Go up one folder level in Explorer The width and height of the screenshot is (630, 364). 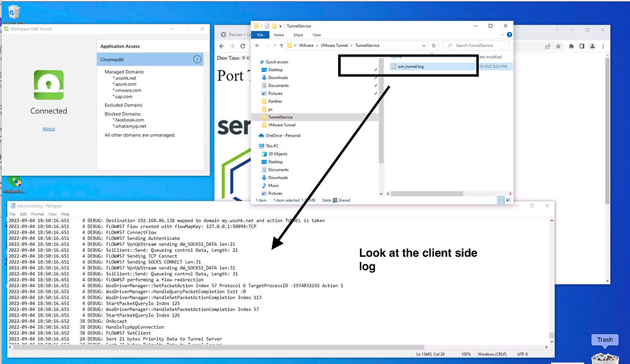click(x=282, y=46)
